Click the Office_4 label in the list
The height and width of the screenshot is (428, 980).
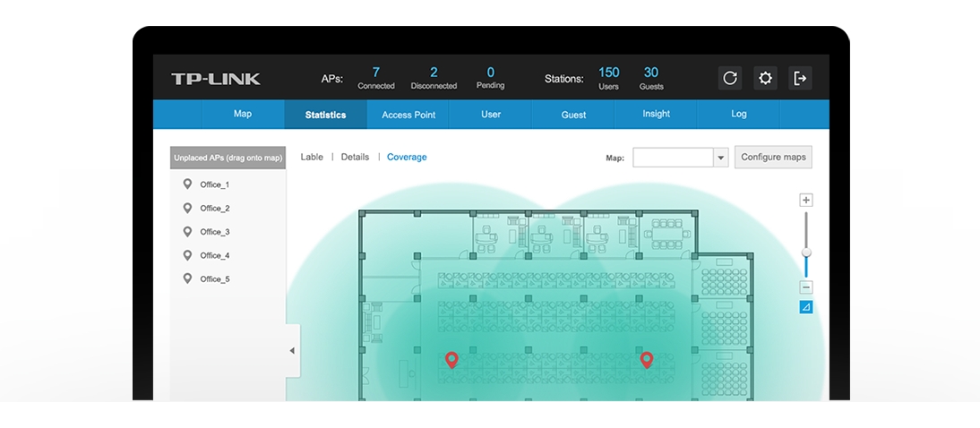pyautogui.click(x=214, y=255)
